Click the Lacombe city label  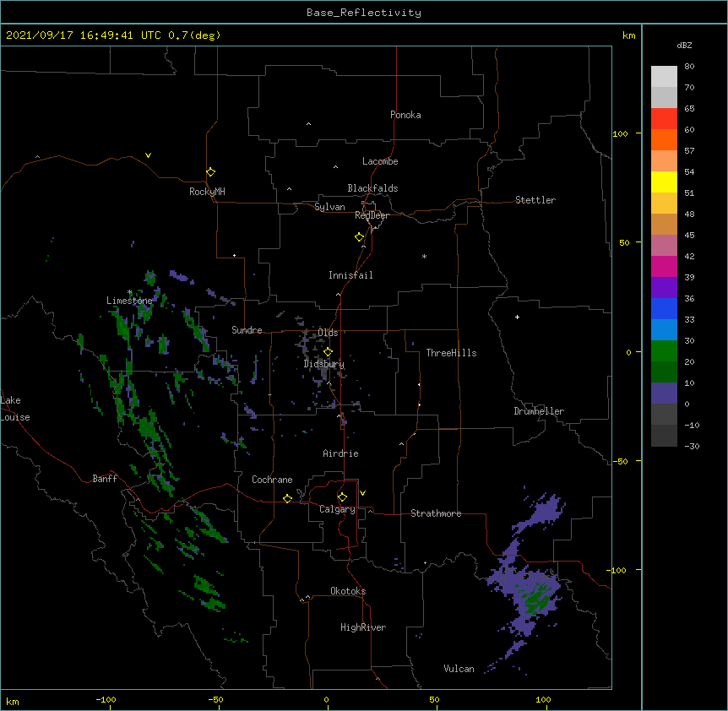click(x=380, y=161)
